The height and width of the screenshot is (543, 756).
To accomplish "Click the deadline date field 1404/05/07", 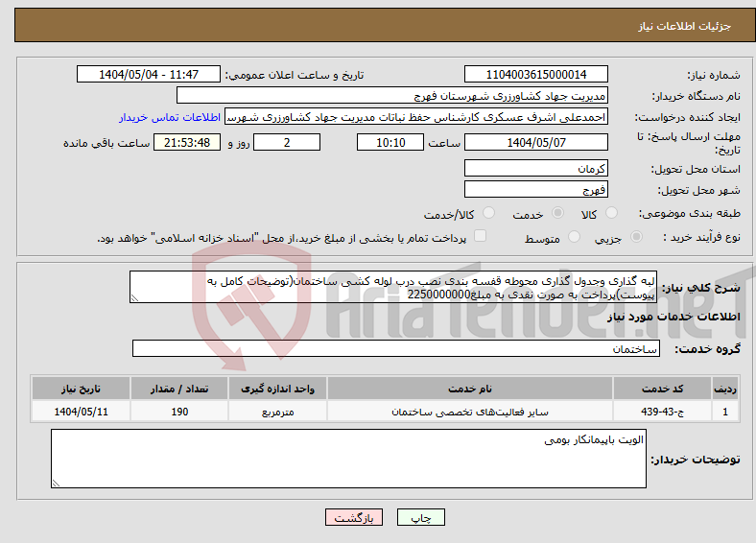I will click(x=535, y=142).
